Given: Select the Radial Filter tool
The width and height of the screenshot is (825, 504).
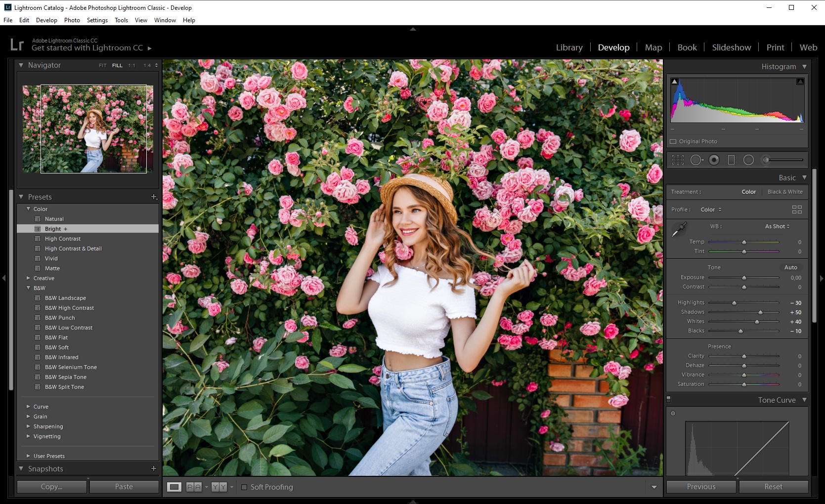Looking at the screenshot, I should click(x=748, y=160).
